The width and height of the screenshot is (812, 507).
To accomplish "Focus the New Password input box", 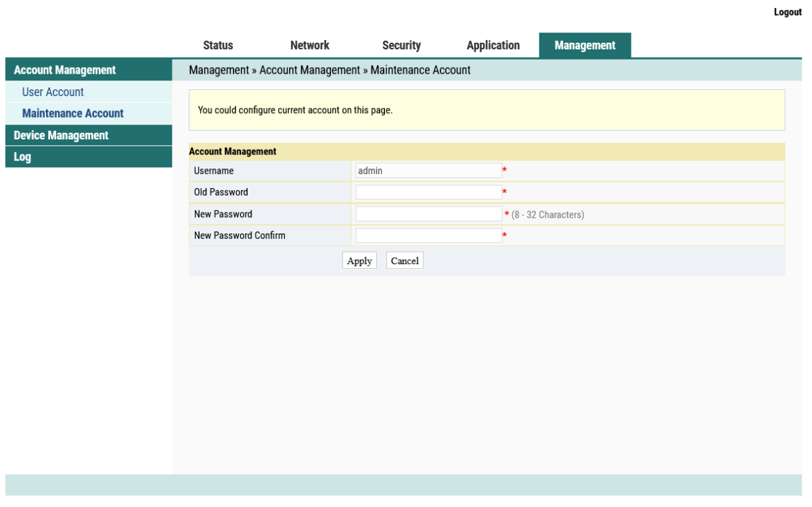I will 428,214.
